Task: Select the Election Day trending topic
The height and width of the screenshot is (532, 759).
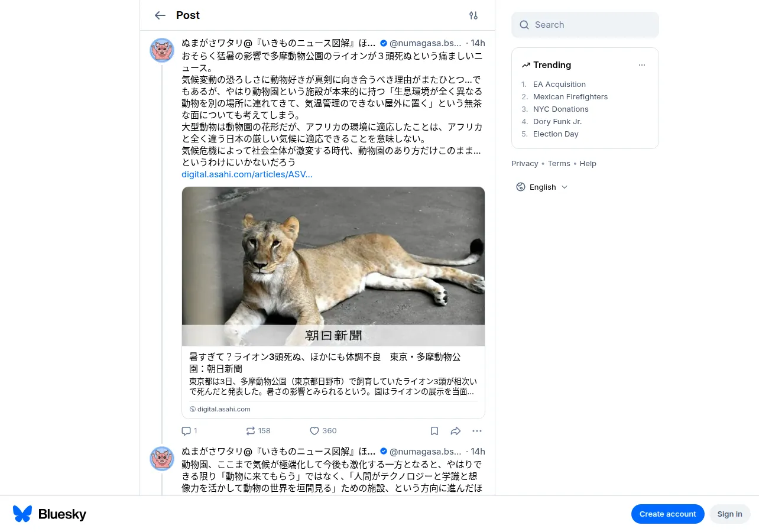Action: point(556,134)
